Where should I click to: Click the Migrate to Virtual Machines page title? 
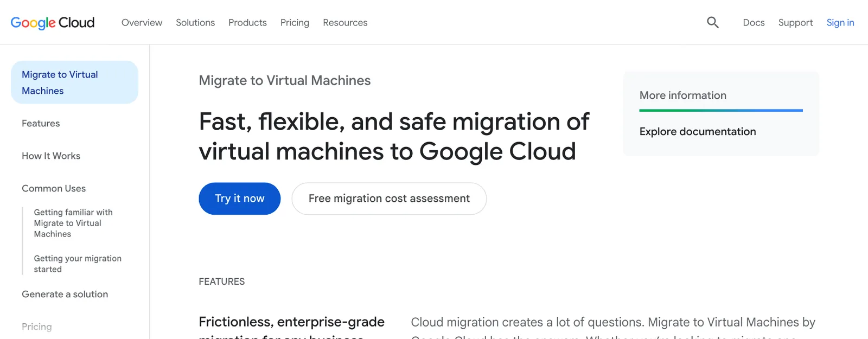pos(285,80)
